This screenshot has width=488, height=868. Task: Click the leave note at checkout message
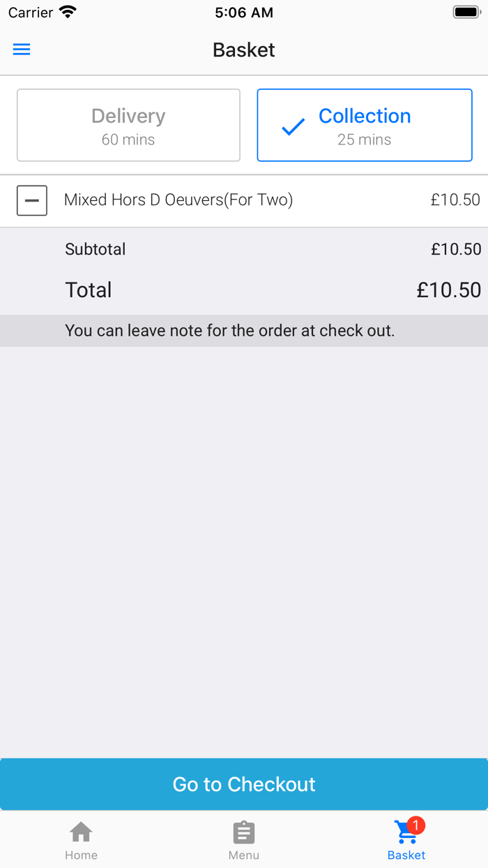(230, 331)
